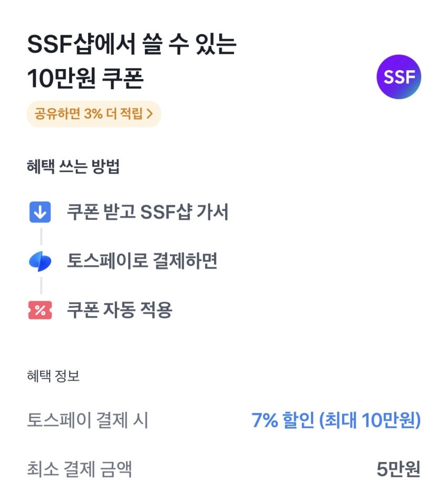448x491 pixels.
Task: Click the connector line above the coupon icon
Action: pyautogui.click(x=41, y=286)
